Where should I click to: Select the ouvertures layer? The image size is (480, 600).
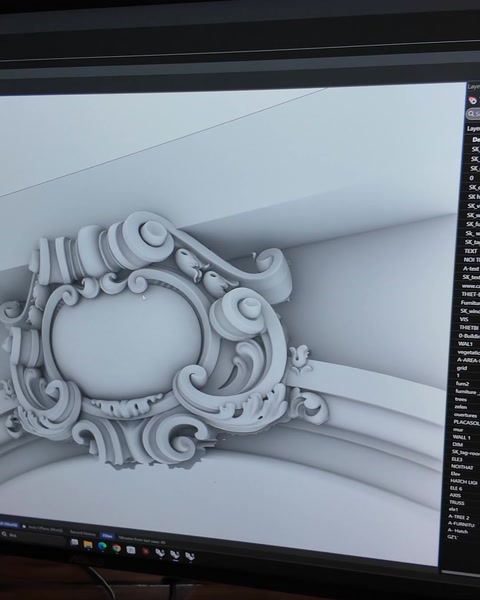[465, 414]
